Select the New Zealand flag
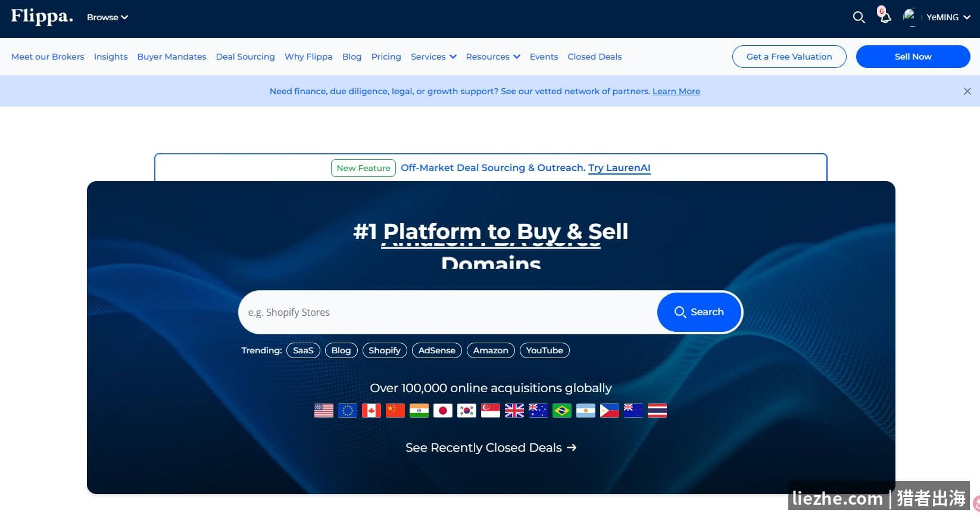Image resolution: width=980 pixels, height=522 pixels. [633, 411]
